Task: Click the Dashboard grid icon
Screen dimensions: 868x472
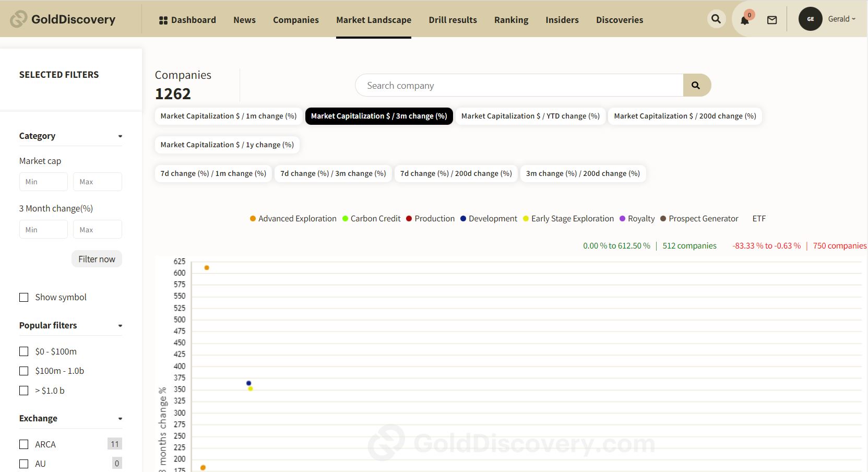Action: (163, 20)
